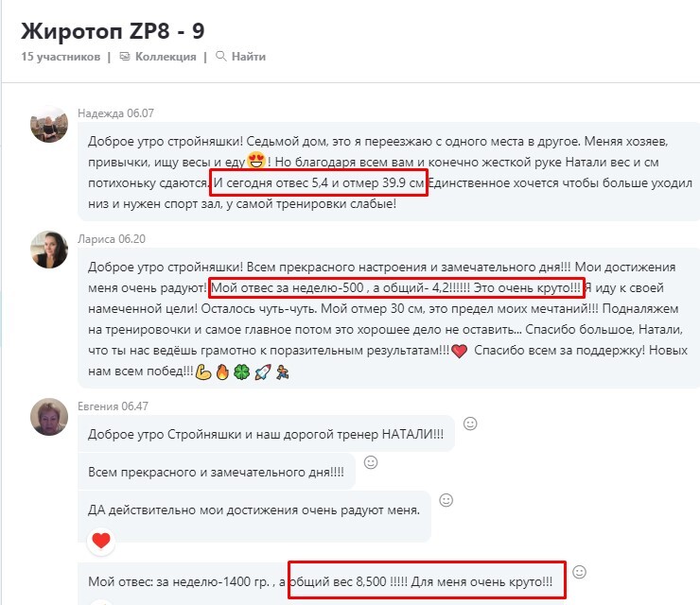Open Лариса's profile avatar

tap(49, 250)
